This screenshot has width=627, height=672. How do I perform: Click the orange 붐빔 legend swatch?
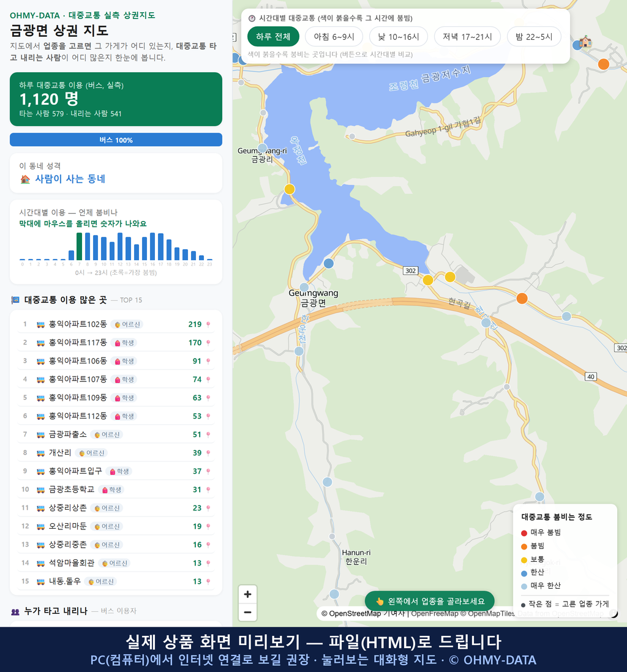click(x=524, y=547)
